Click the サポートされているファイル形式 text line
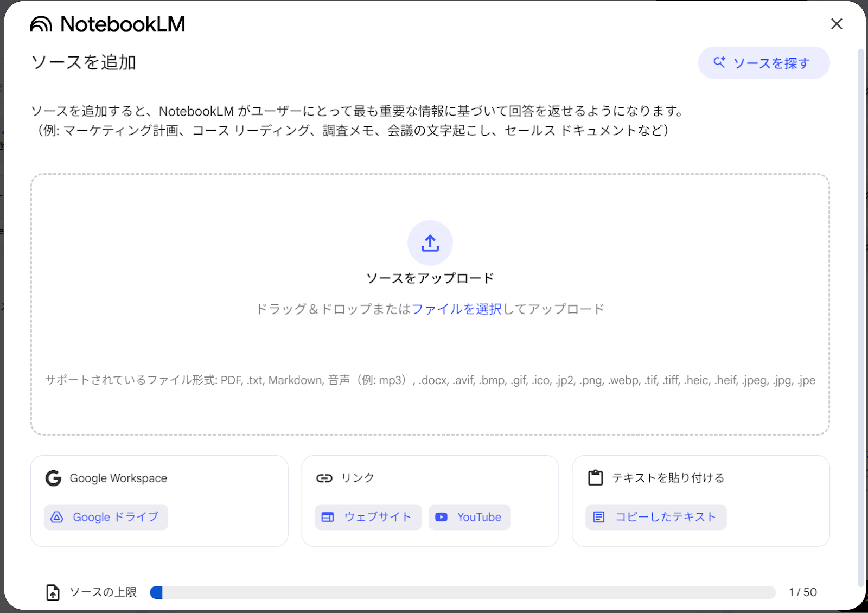Screen dimensions: 868x613 pos(430,380)
